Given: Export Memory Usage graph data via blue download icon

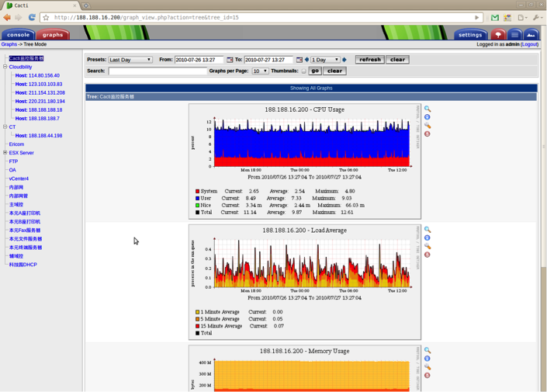Looking at the screenshot, I should point(427,359).
